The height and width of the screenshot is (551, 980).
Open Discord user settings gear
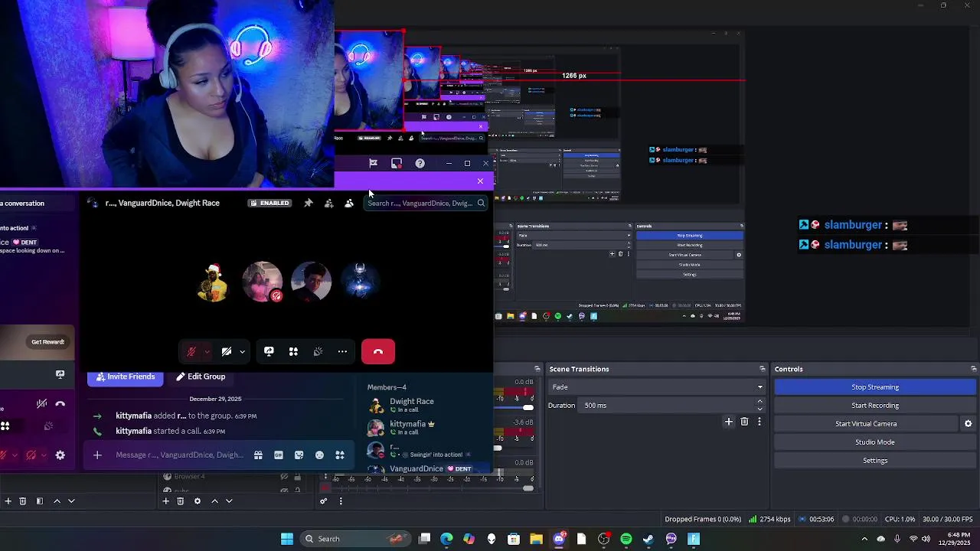click(60, 455)
